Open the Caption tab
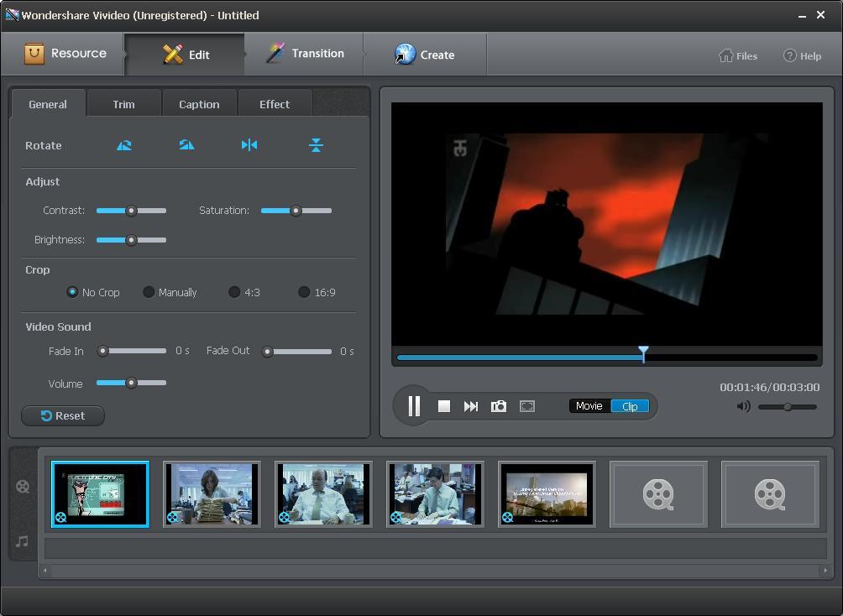 199,104
